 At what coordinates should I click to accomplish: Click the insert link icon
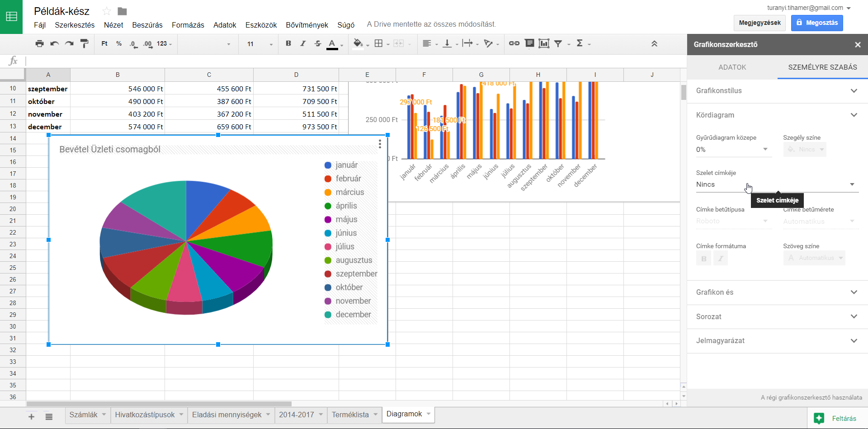point(514,43)
